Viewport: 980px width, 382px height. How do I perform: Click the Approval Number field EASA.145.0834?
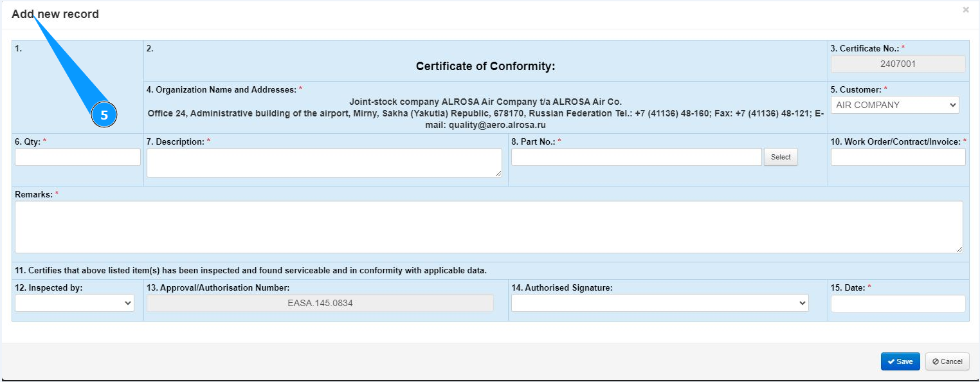pyautogui.click(x=320, y=303)
